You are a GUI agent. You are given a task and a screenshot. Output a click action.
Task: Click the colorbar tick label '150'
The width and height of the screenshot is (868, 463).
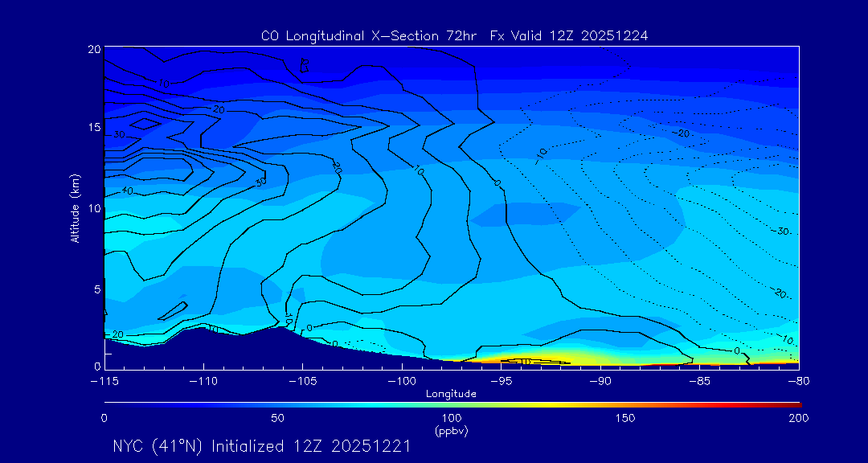[x=624, y=418]
